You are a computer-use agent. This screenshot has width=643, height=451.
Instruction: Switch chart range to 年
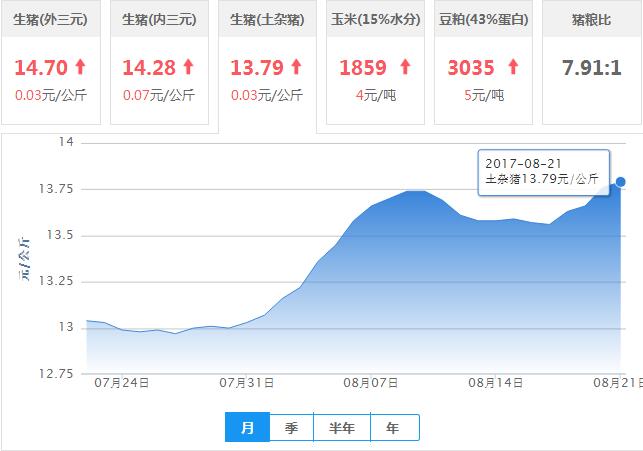point(394,427)
